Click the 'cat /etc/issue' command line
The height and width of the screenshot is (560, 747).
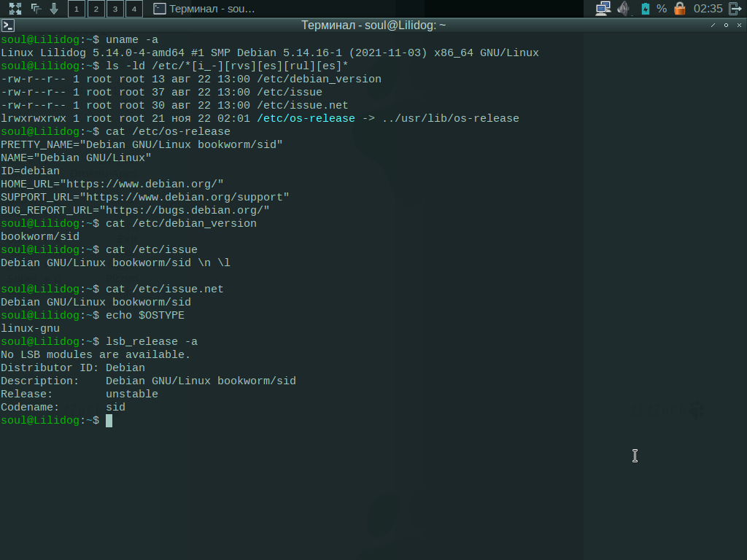[x=99, y=249]
